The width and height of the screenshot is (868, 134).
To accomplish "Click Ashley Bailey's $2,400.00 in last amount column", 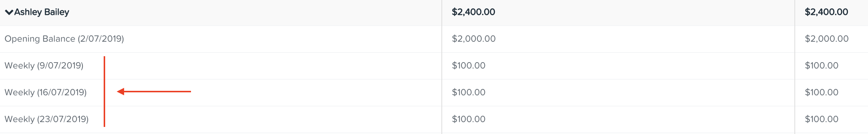I will [x=826, y=12].
